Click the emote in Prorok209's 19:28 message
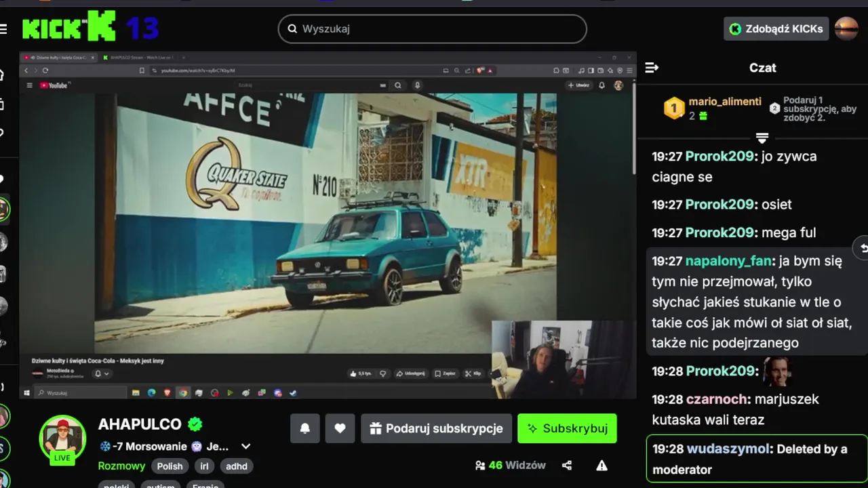The height and width of the screenshot is (488, 868). [777, 371]
